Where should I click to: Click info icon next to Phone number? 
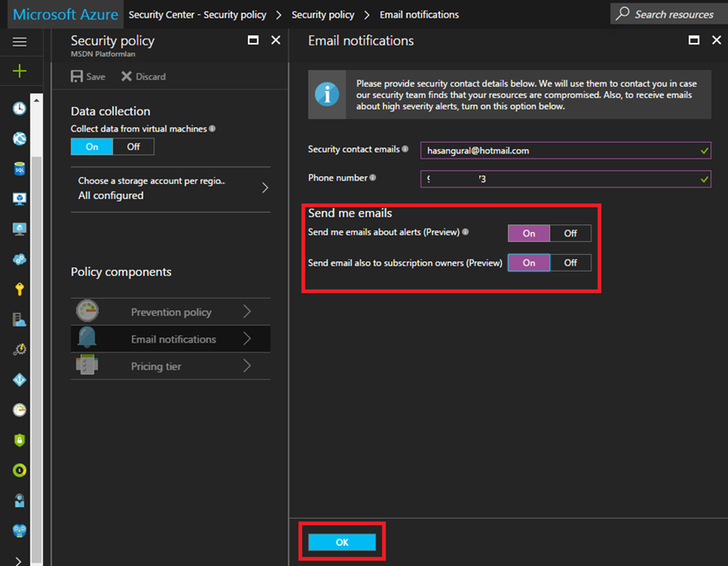coord(373,178)
